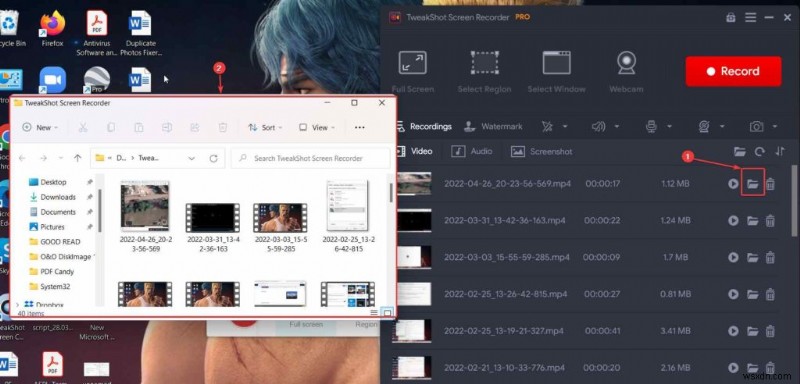The image size is (800, 384).
Task: Switch to the Screenshot tab
Action: point(541,151)
